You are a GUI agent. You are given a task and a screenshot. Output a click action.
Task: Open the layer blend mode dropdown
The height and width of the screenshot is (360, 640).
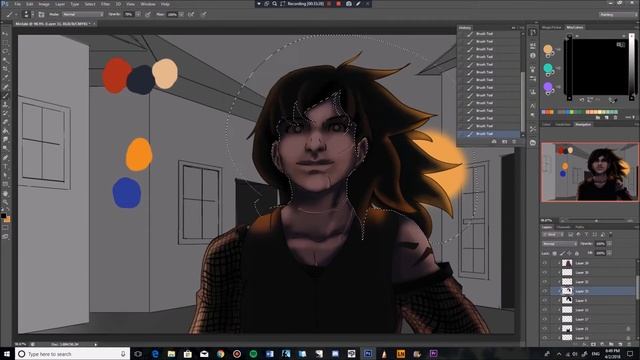559,244
